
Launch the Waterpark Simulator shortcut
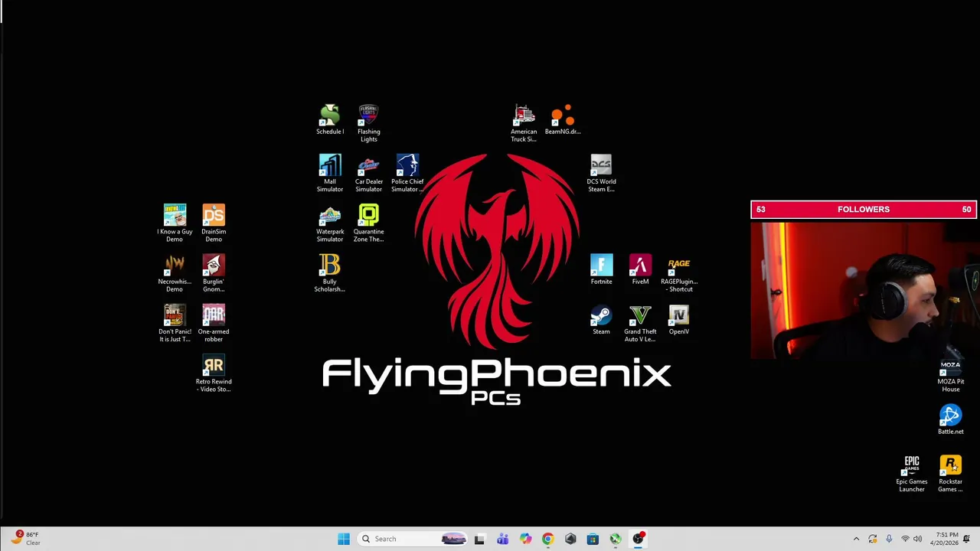[x=330, y=223]
